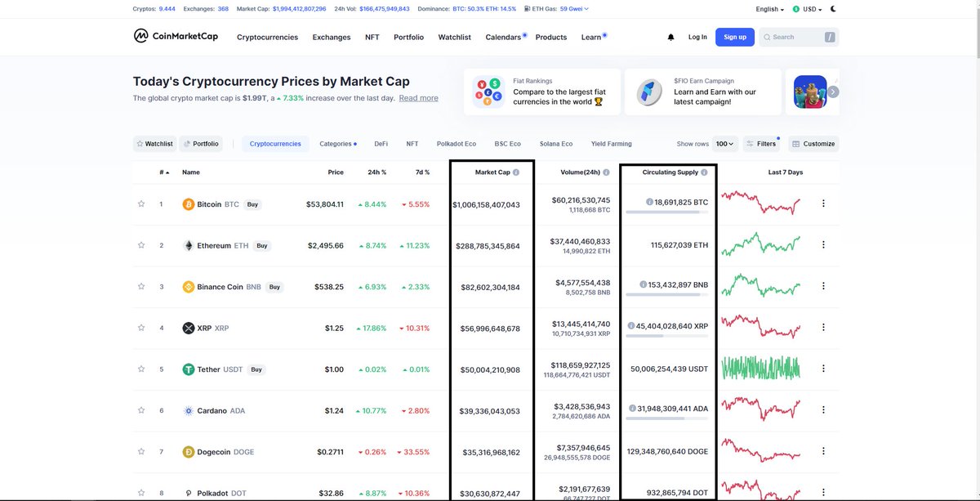Open Show rows 100 dropdown
Screen dimensions: 980x501
pyautogui.click(x=725, y=144)
